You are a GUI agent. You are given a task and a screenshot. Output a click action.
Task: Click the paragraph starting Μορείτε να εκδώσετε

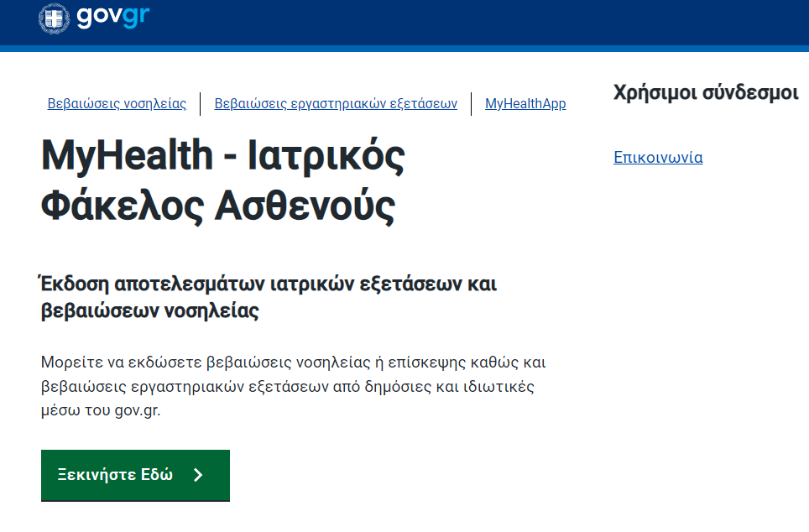point(293,386)
